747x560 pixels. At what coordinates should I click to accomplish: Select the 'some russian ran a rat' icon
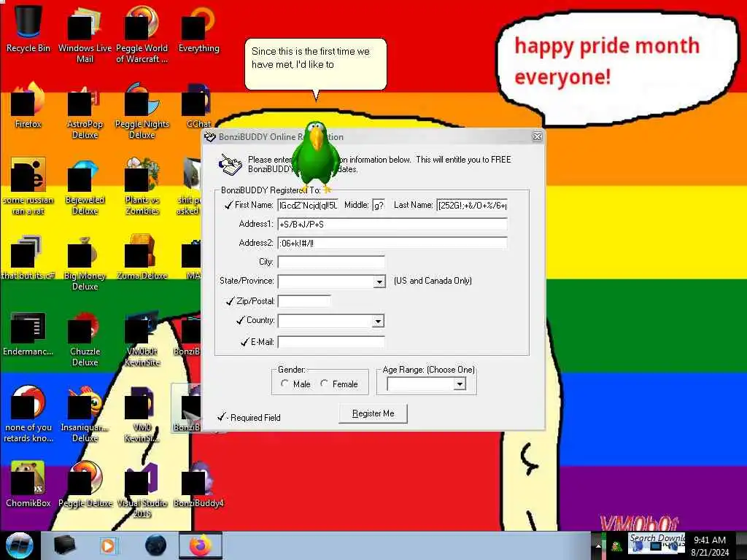[x=28, y=187]
